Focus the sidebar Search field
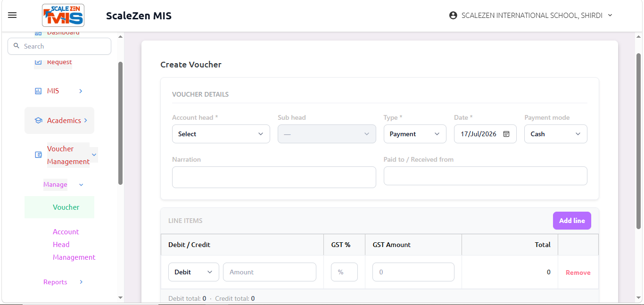Screen dimensions: 644x305 59,46
